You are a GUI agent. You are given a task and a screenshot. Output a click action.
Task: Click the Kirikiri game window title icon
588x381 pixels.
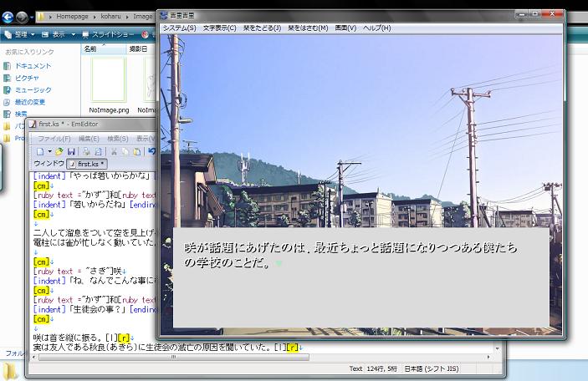pyautogui.click(x=164, y=15)
